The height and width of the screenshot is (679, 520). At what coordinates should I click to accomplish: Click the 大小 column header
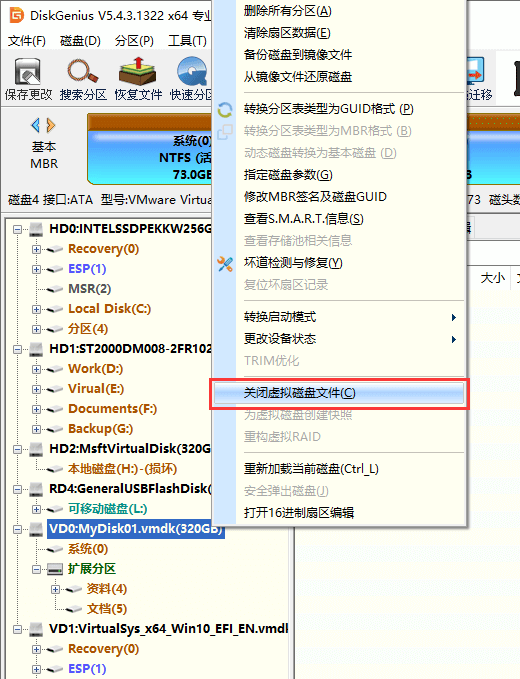[493, 278]
